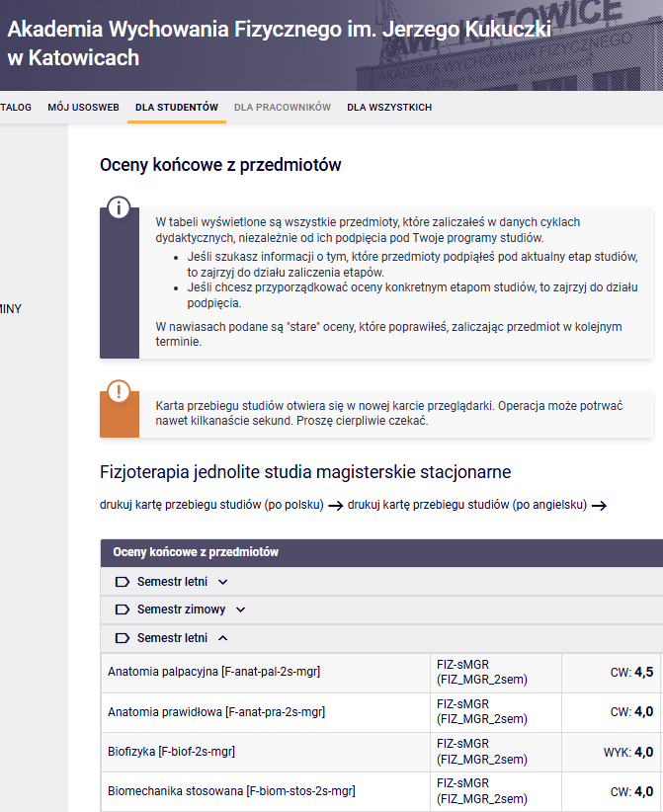Click the Fizjoterapia jednolite studia magisterskie heading
The height and width of the screenshot is (812, 663).
[x=305, y=472]
